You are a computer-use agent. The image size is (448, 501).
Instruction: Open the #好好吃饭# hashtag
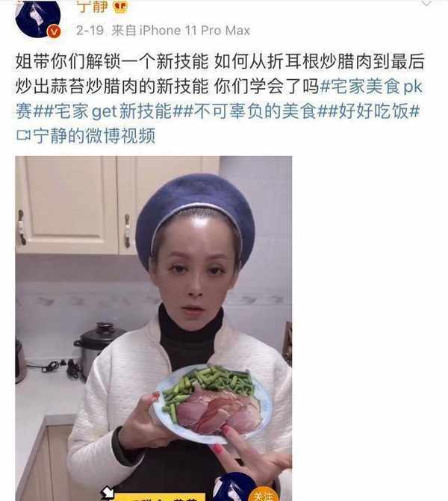pyautogui.click(x=373, y=111)
